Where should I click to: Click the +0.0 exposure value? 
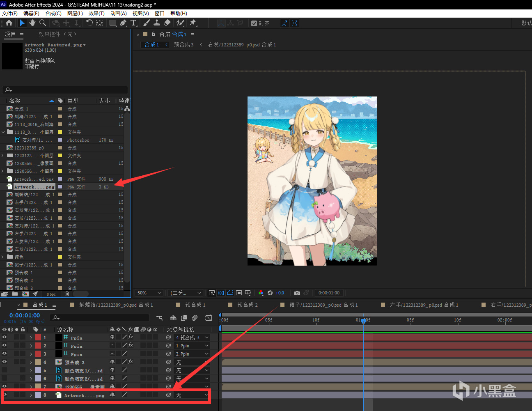coord(280,293)
